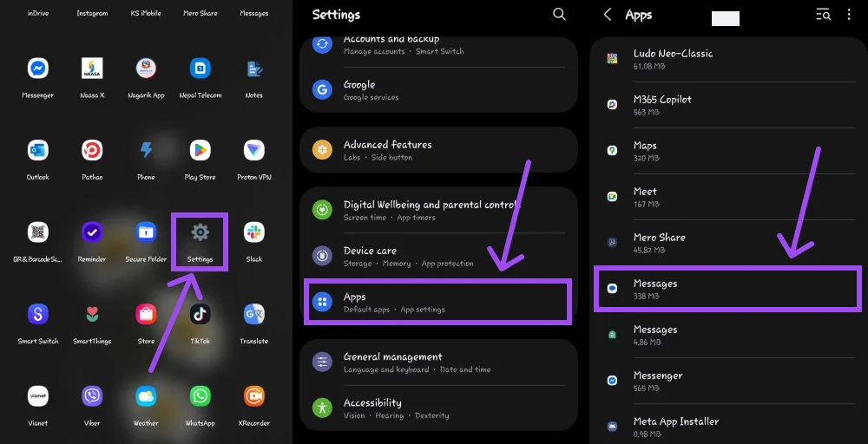
Task: Open General management settings
Action: coord(438,362)
